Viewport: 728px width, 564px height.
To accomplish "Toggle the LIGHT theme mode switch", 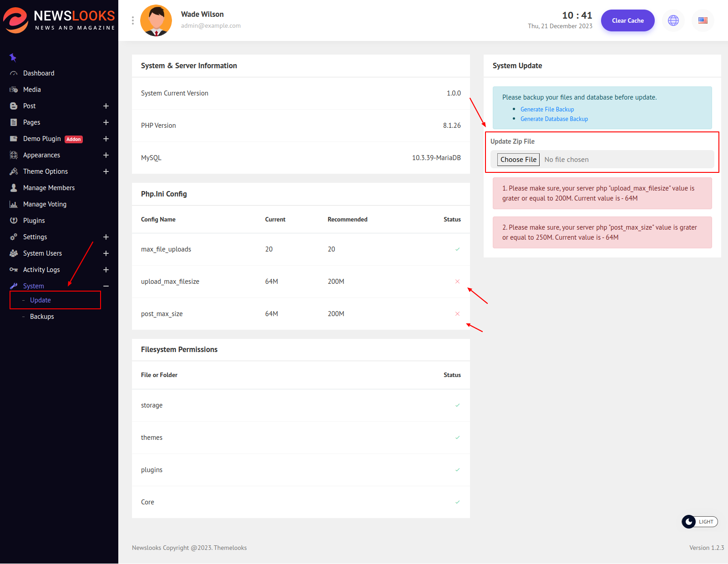I will tap(699, 522).
